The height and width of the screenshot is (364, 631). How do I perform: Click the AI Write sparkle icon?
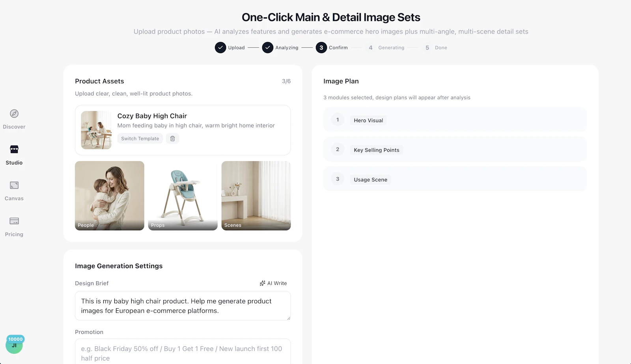pos(262,283)
